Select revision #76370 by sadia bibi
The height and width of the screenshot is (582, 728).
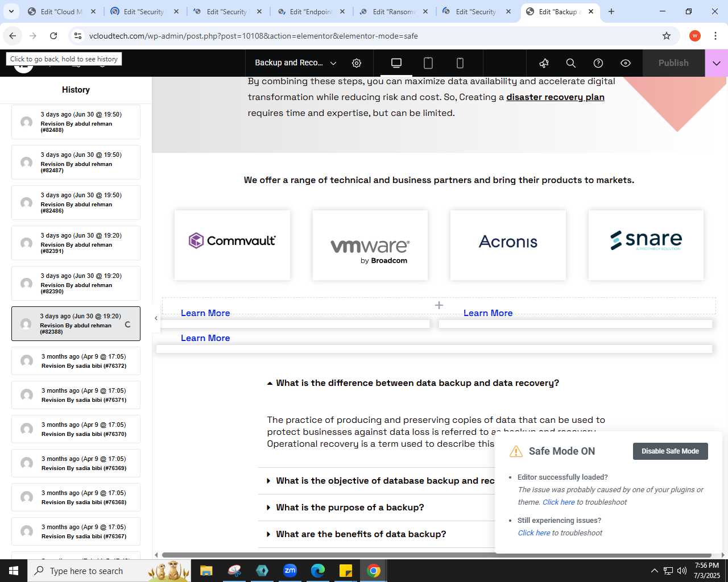pyautogui.click(x=76, y=429)
